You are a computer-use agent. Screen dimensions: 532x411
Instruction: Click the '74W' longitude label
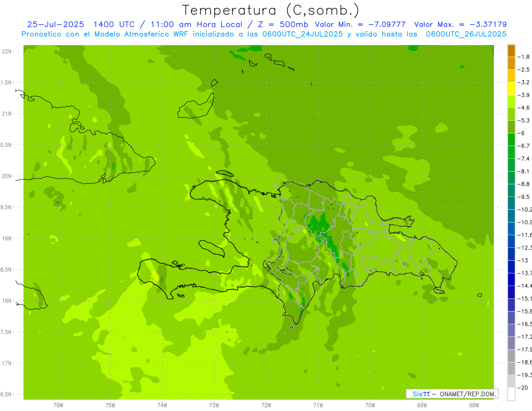(162, 405)
